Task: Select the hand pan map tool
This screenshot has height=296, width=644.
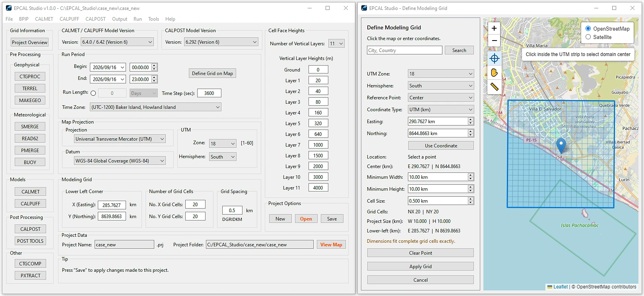Action: pyautogui.click(x=494, y=73)
